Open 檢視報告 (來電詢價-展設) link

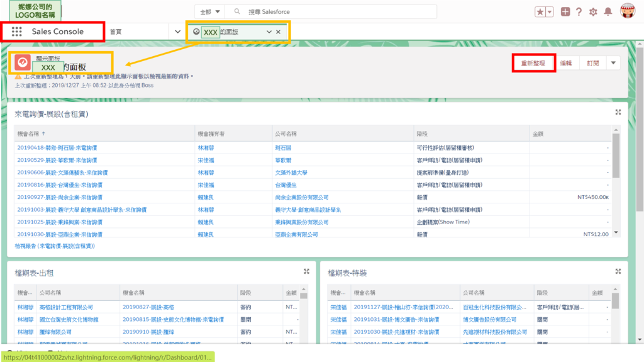coord(55,246)
